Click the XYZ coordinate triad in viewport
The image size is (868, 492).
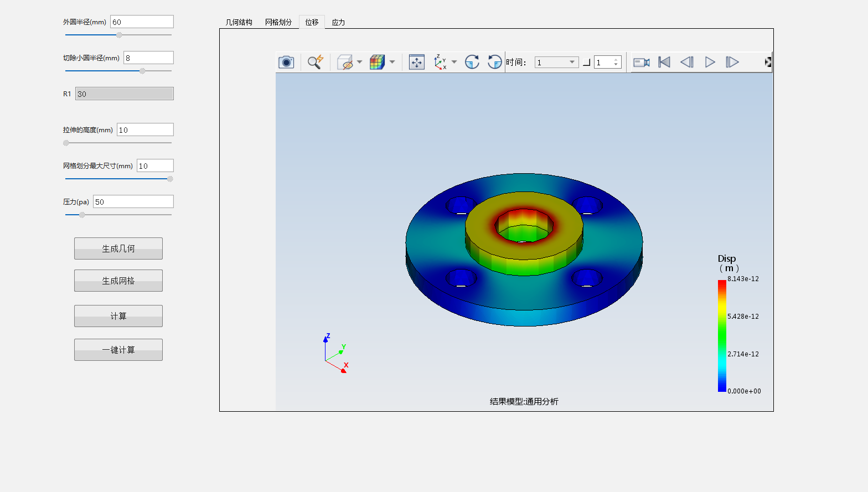click(336, 354)
